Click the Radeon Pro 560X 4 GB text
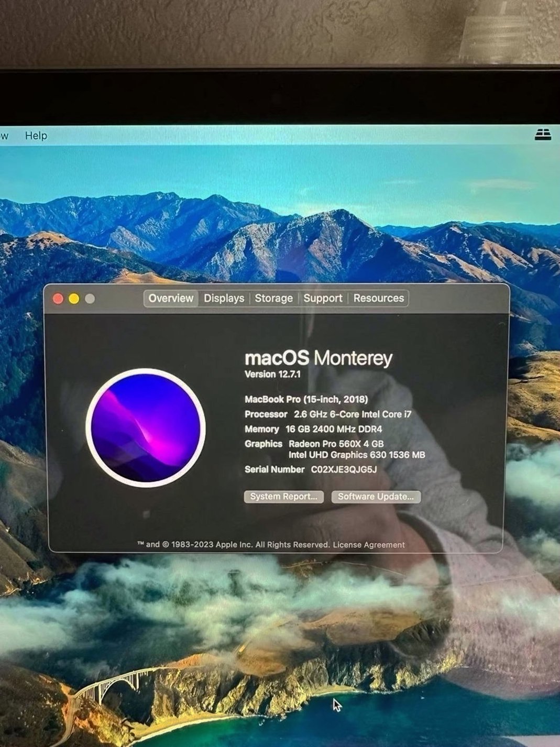 click(336, 444)
